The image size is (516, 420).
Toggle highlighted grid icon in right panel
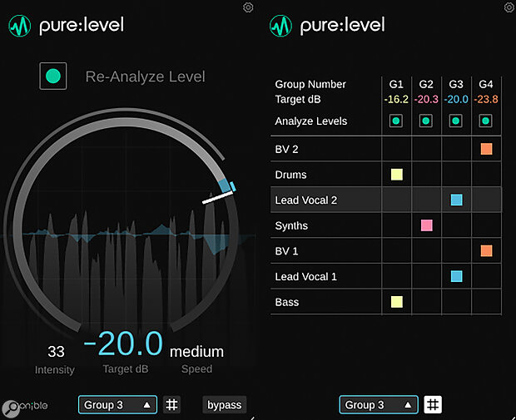[x=433, y=404]
